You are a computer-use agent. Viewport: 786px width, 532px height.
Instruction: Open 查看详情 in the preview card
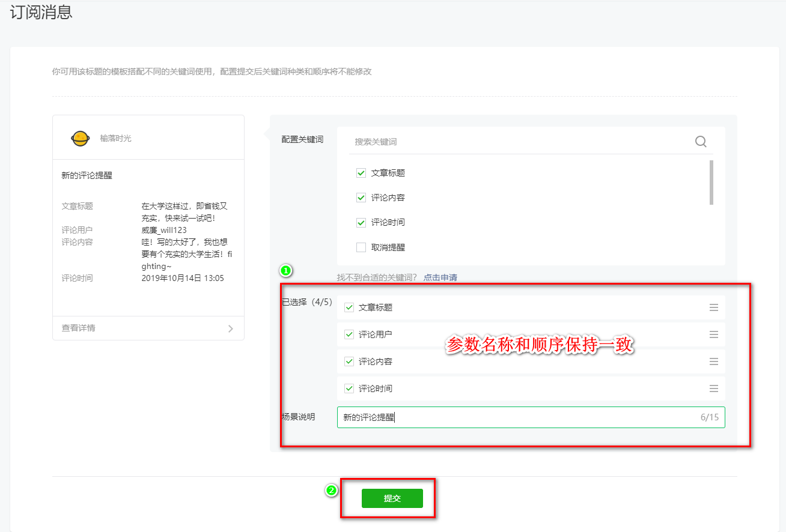pyautogui.click(x=78, y=328)
